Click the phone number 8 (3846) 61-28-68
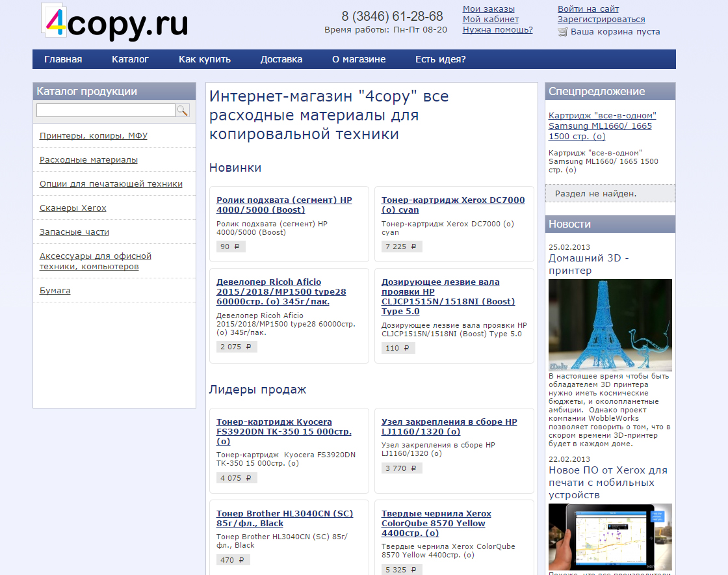The width and height of the screenshot is (728, 575). click(393, 16)
